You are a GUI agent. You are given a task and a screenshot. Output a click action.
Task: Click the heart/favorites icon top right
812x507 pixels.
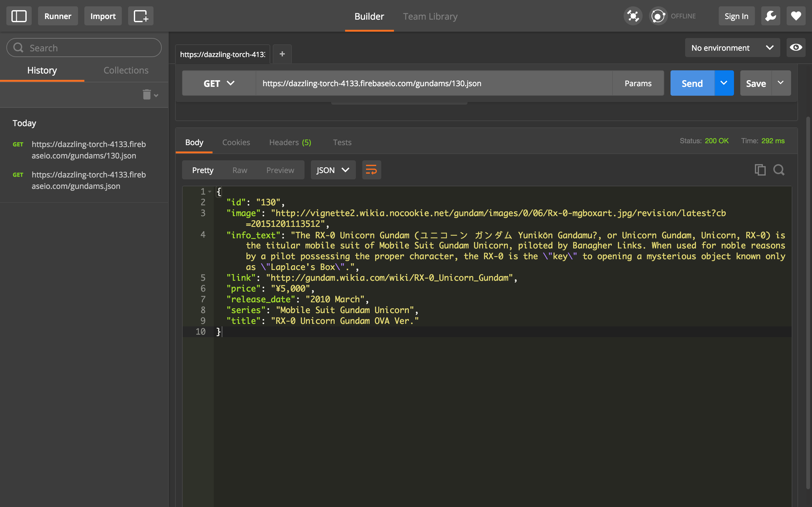pos(796,16)
